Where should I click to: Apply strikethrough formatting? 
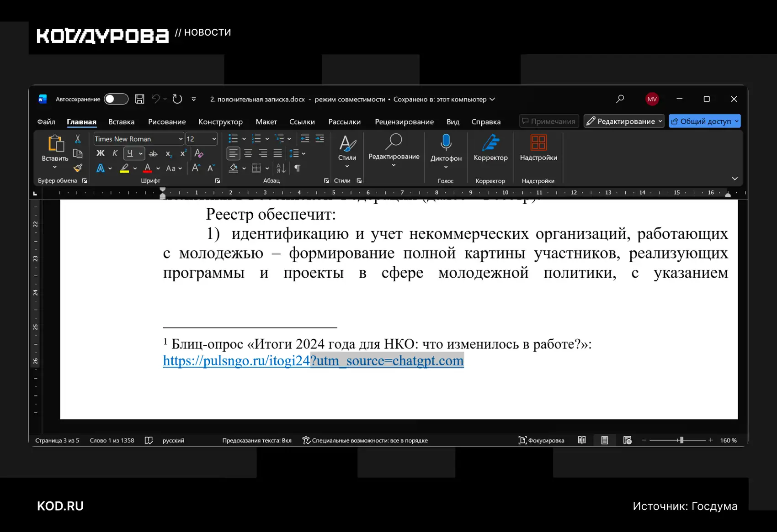[x=153, y=154]
